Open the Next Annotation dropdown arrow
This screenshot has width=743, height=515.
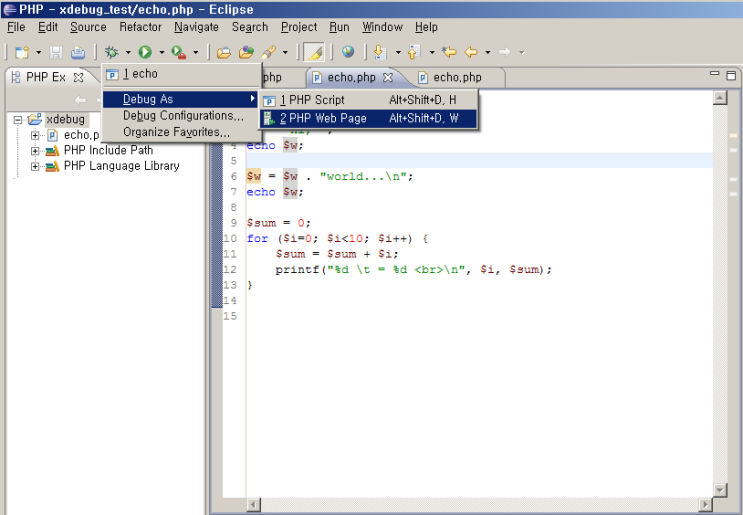pos(398,52)
